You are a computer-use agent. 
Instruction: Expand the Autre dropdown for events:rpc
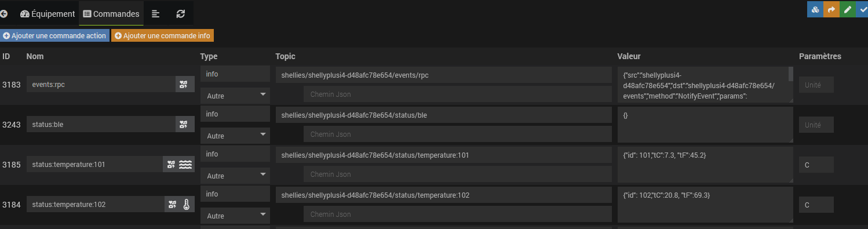[x=235, y=94]
